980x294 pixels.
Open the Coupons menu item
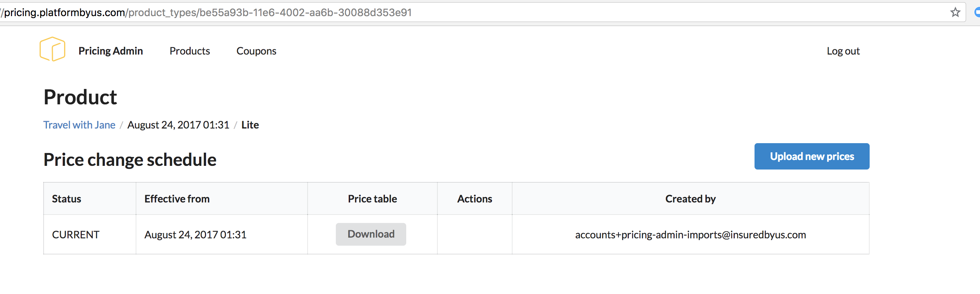point(256,51)
